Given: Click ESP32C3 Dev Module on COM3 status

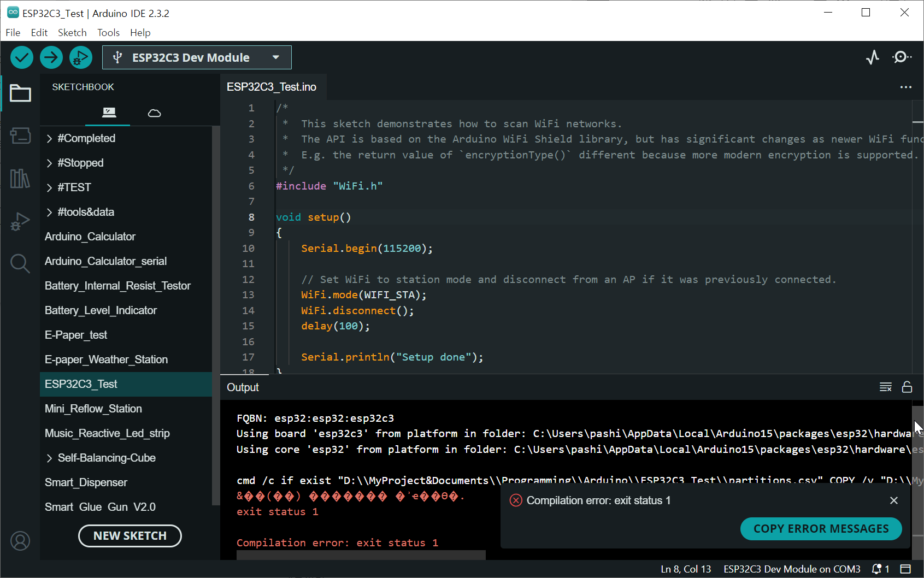Looking at the screenshot, I should point(792,569).
